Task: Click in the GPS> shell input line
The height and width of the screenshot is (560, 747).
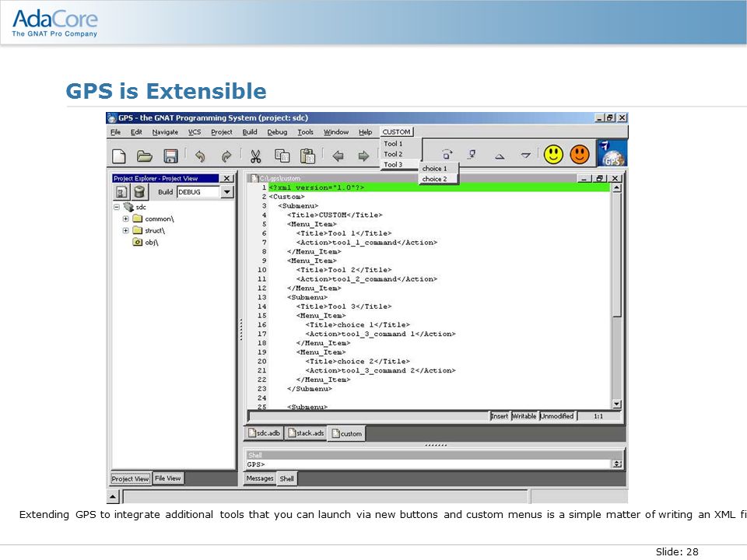Action: point(428,464)
